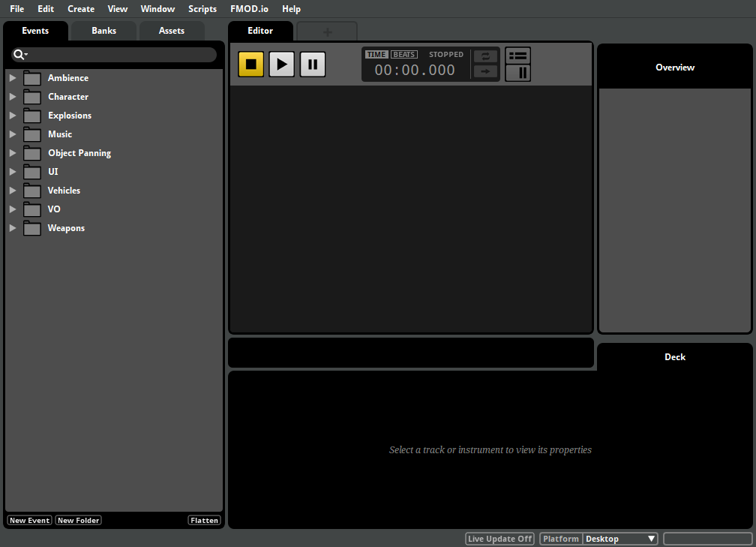The height and width of the screenshot is (547, 756).
Task: Switch to the Assets tab
Action: tap(172, 30)
